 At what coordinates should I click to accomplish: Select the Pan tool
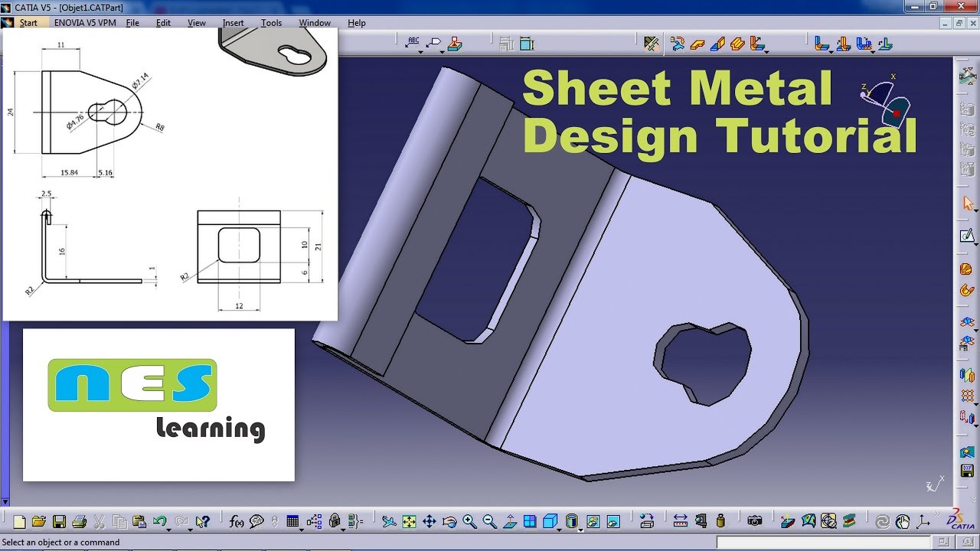coord(429,522)
